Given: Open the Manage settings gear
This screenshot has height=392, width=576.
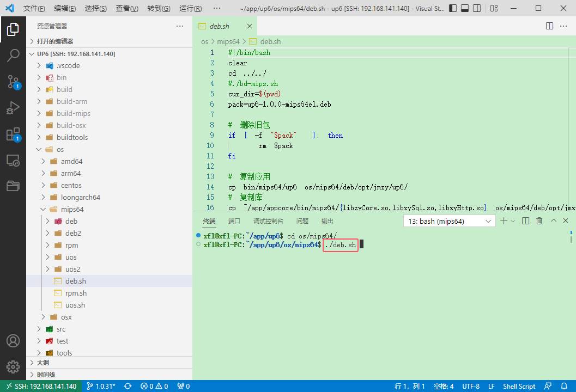Looking at the screenshot, I should coord(13,366).
